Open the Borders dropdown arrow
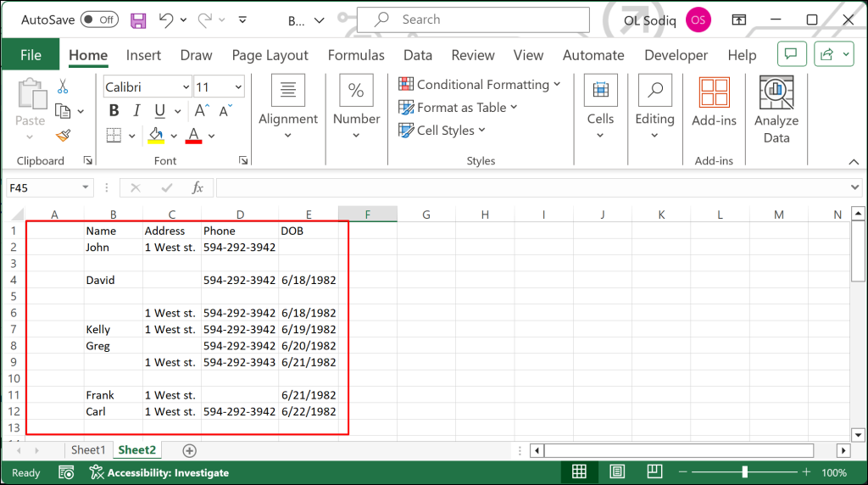This screenshot has height=485, width=868. (x=131, y=136)
